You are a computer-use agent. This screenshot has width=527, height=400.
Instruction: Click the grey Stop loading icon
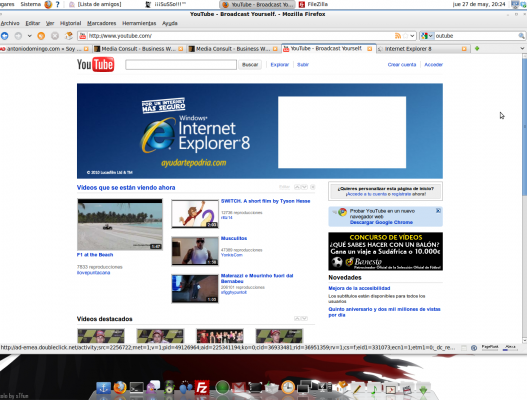pyautogui.click(x=55, y=36)
